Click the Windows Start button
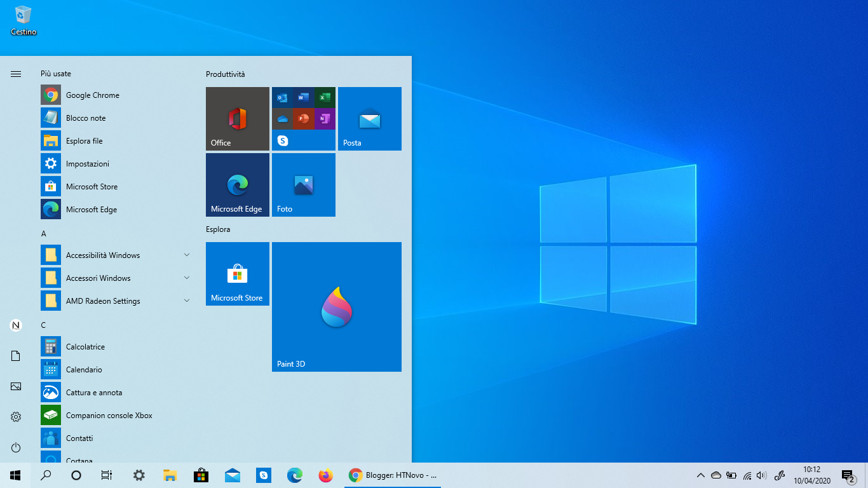The width and height of the screenshot is (868, 488). 15,475
